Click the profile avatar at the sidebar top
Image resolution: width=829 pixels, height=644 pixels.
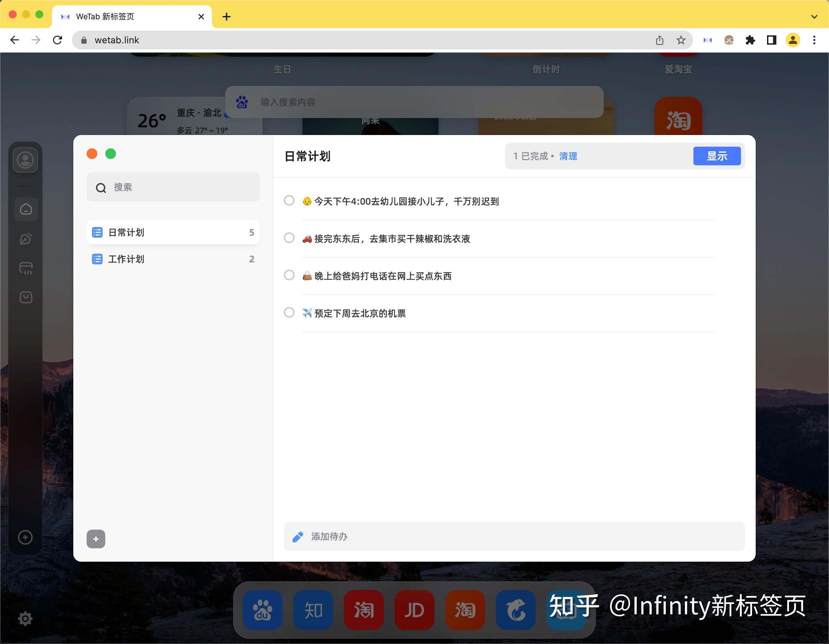pyautogui.click(x=25, y=160)
